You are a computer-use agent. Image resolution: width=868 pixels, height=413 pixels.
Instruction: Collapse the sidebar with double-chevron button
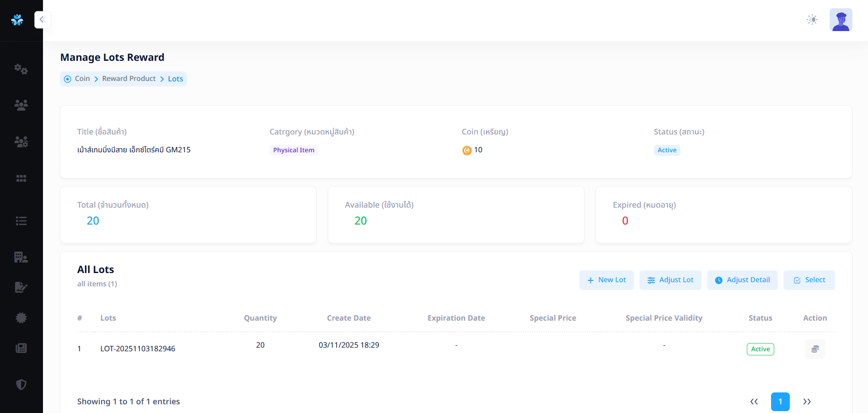click(43, 20)
